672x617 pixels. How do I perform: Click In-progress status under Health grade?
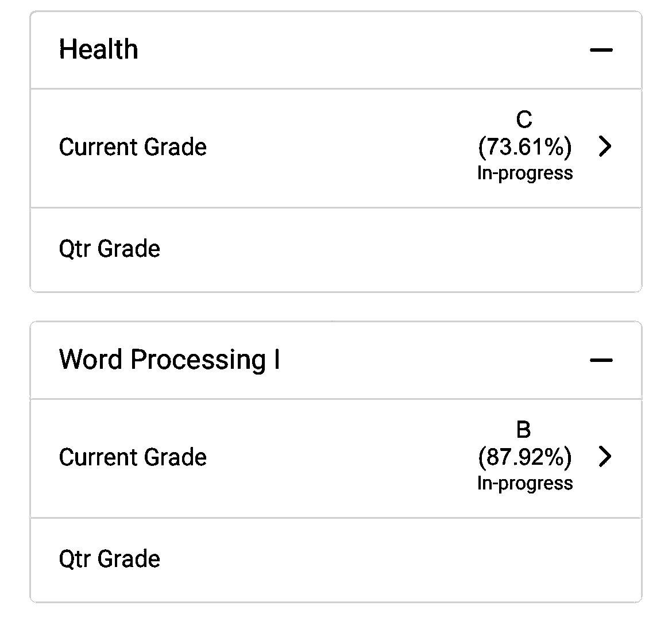[x=524, y=173]
